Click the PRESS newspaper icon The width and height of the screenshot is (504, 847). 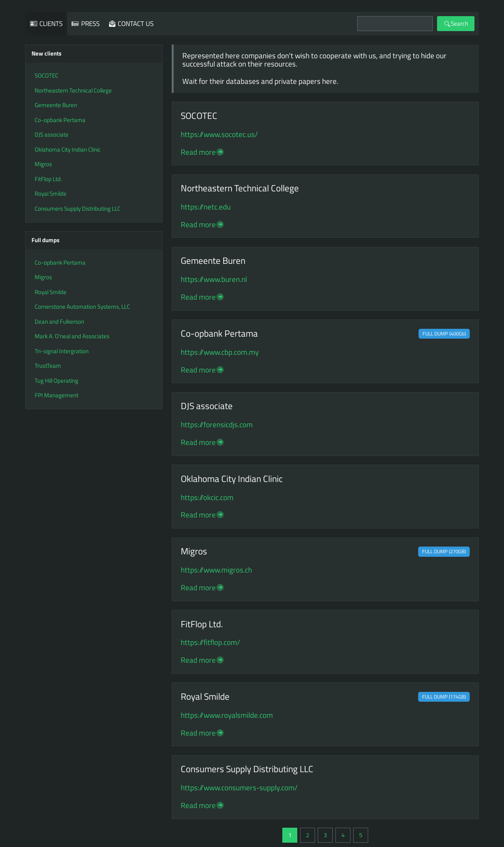pos(75,24)
